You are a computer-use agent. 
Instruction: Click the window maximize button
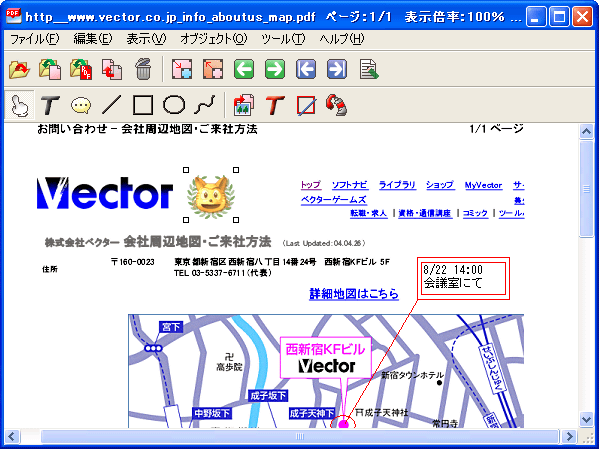[559, 17]
